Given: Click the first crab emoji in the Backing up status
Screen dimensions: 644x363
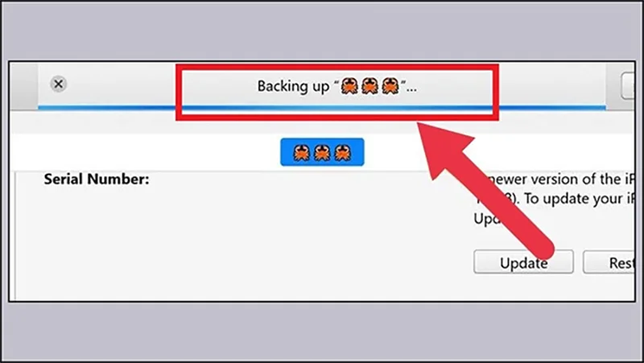Looking at the screenshot, I should pyautogui.click(x=349, y=86).
